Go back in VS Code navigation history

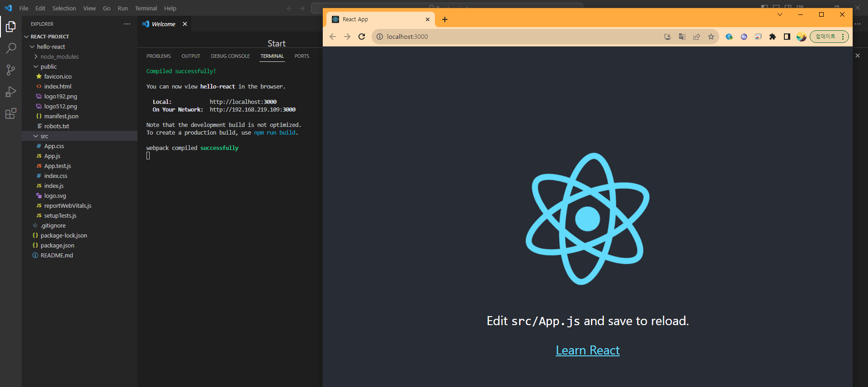tap(290, 8)
